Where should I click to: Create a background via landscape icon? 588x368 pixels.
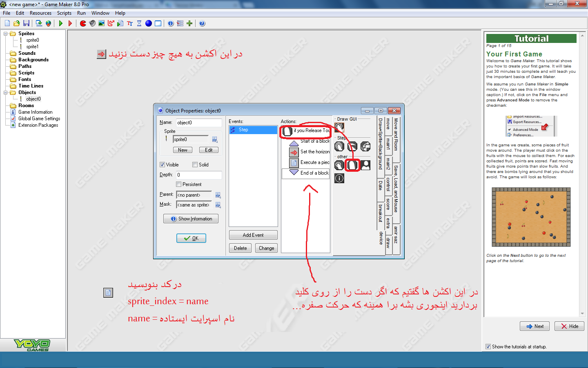101,23
